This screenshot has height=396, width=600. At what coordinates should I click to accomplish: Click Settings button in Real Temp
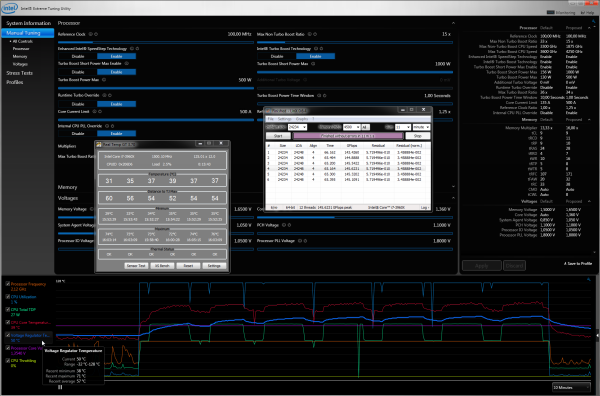[214, 266]
